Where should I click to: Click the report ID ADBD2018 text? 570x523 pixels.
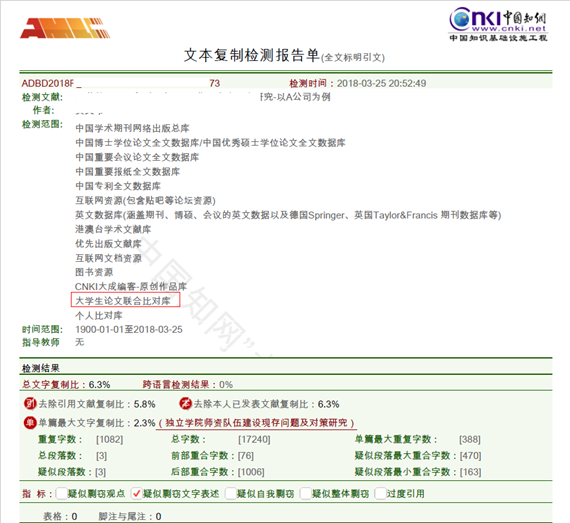[48, 83]
